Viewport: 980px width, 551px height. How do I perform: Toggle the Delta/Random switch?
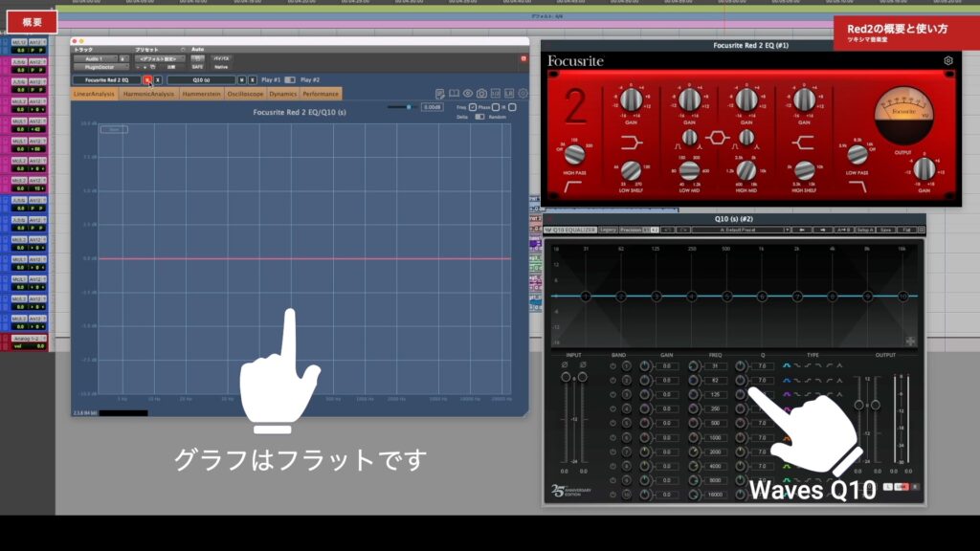[x=479, y=117]
